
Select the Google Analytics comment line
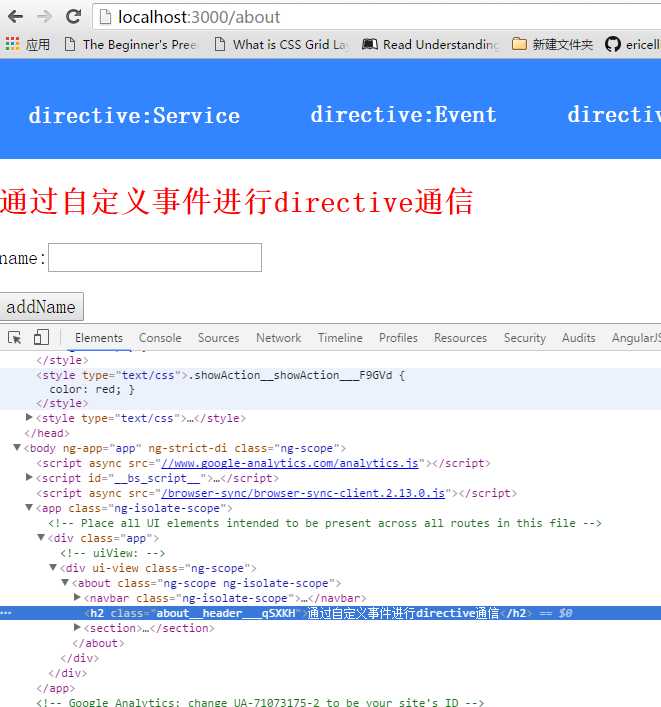260,702
